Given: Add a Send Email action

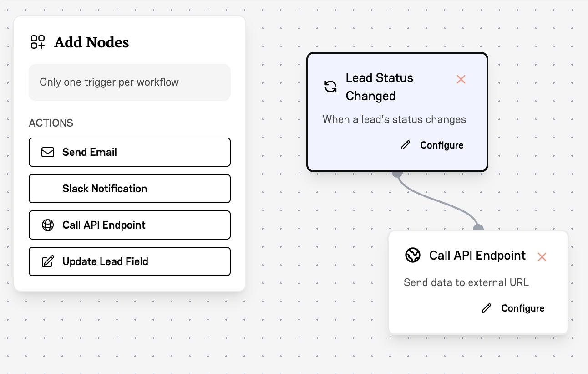Looking at the screenshot, I should (x=130, y=152).
